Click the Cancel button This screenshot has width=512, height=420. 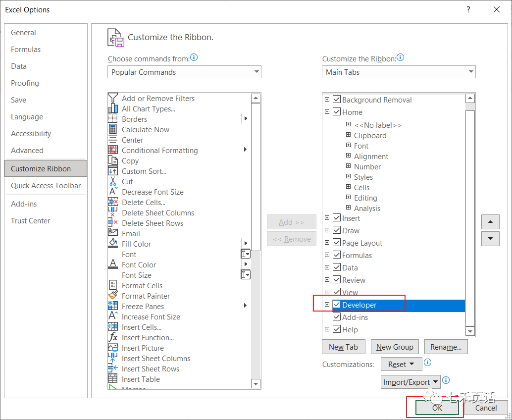[486, 408]
